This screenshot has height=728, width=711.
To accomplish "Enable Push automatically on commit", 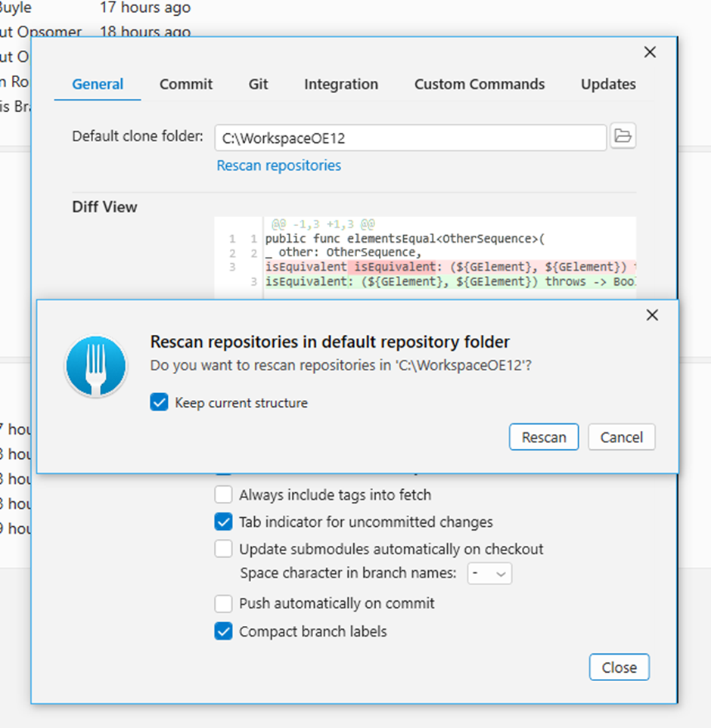I will click(224, 603).
